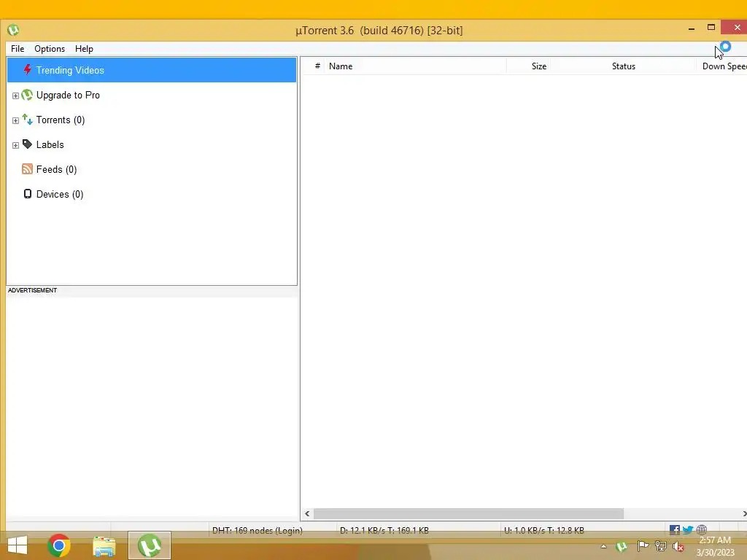Click the ADVERTISEMENT label
The height and width of the screenshot is (560, 747).
click(32, 290)
